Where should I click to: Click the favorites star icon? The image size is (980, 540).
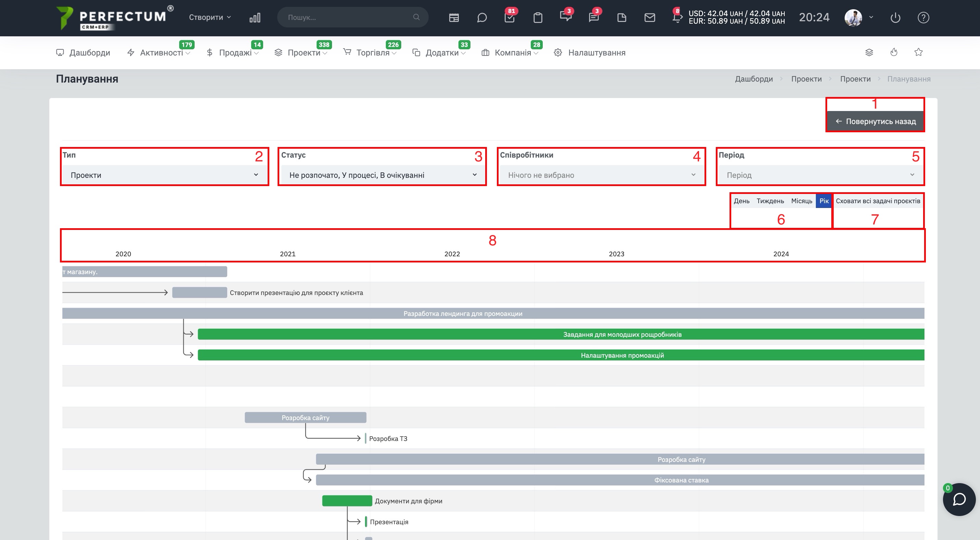(918, 52)
